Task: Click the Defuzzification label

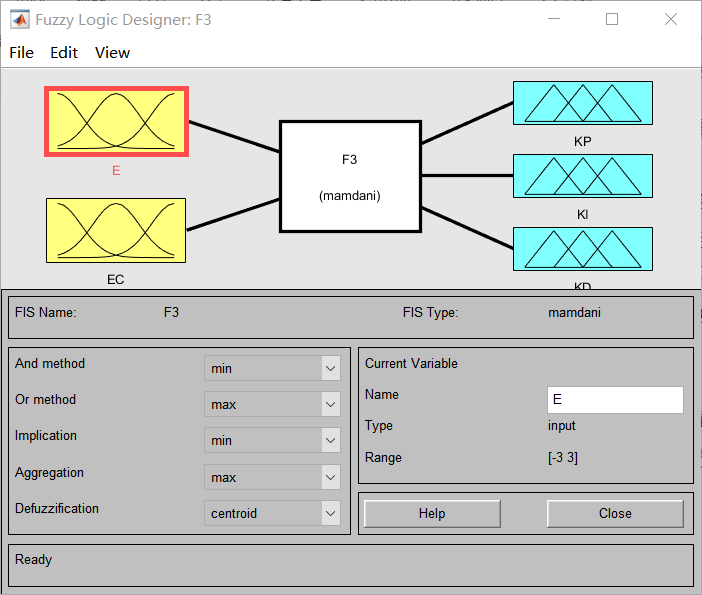Action: tap(57, 509)
